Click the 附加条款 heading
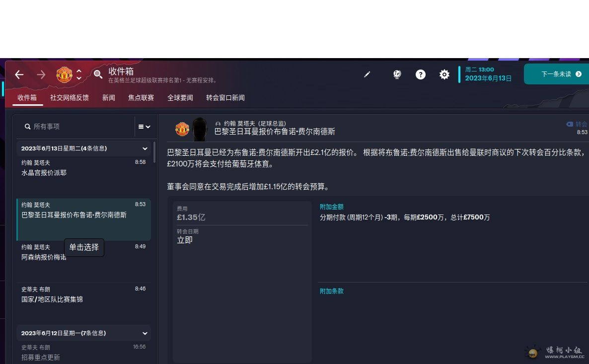This screenshot has height=364, width=589. [332, 291]
